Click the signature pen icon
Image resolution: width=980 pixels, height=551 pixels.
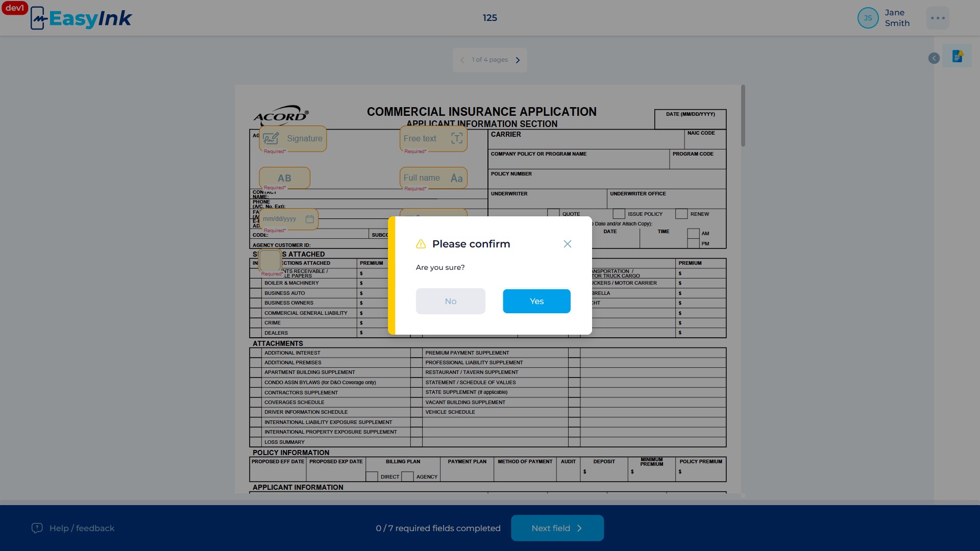tap(271, 138)
